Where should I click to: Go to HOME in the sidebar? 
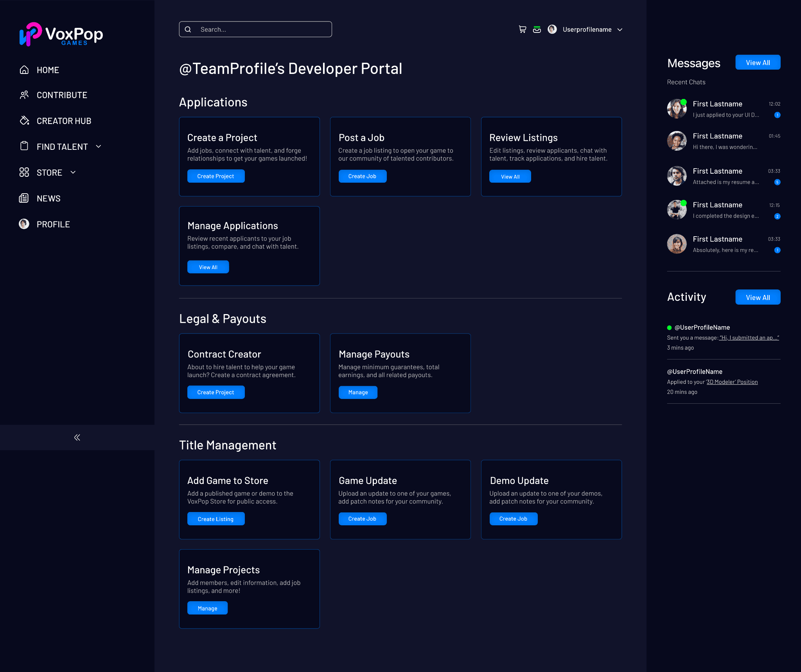[x=48, y=70]
